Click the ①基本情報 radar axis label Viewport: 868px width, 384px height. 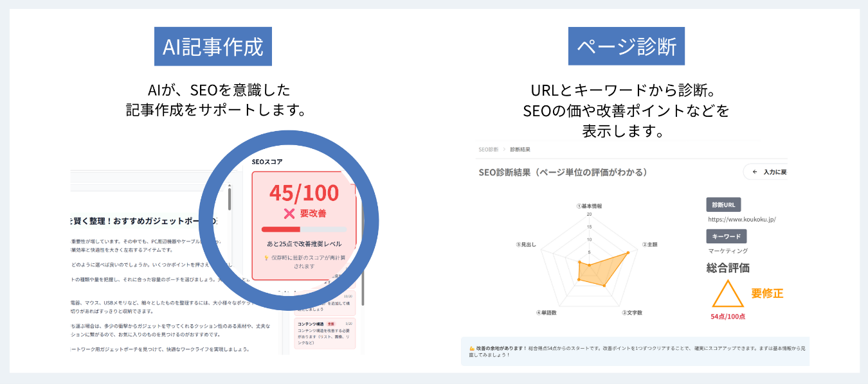click(x=590, y=206)
